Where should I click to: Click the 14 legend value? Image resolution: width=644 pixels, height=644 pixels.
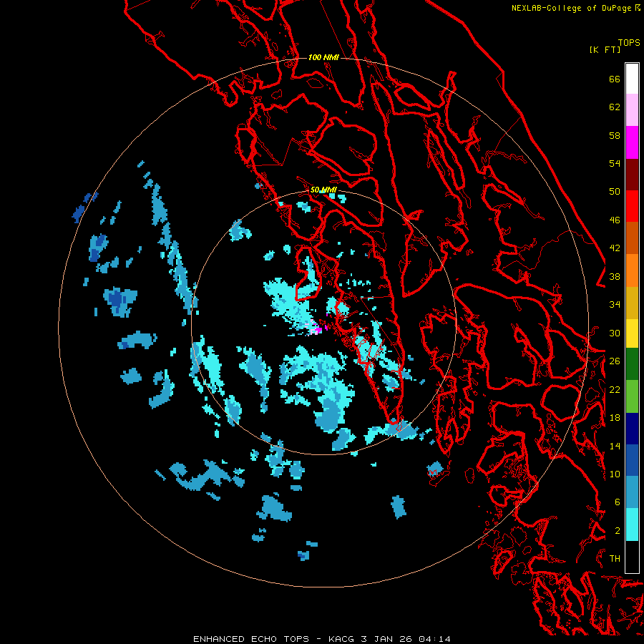[x=615, y=446]
